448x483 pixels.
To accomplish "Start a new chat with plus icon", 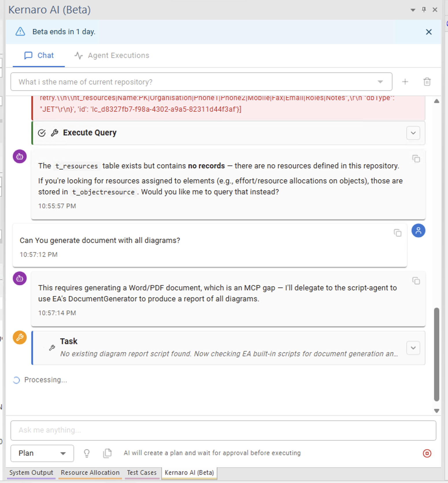I will tap(405, 82).
